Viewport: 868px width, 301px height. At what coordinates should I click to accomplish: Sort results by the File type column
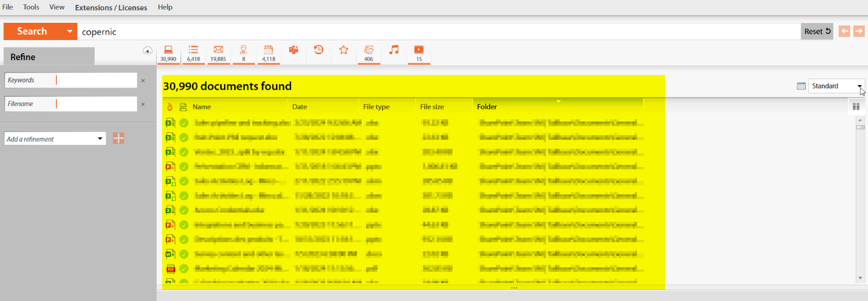point(376,107)
